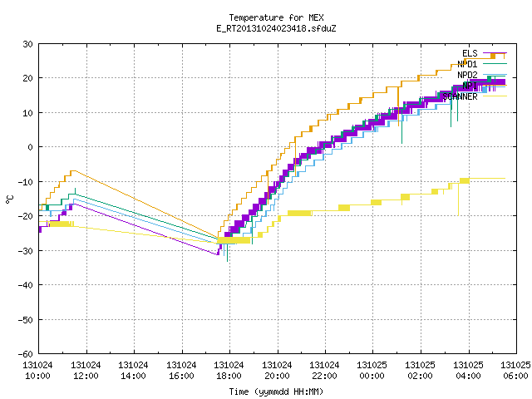The image size is (532, 399).
Task: Click the yellow SCANNER legend line sample
Action: point(495,96)
